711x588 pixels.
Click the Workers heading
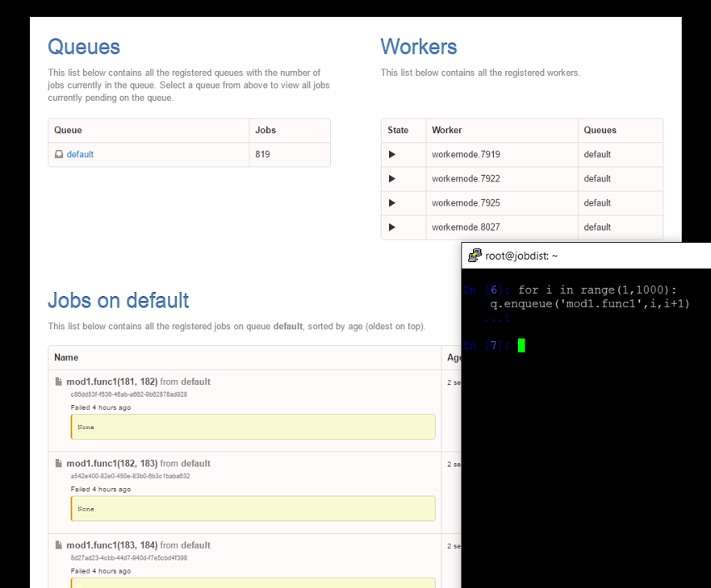[x=419, y=47]
